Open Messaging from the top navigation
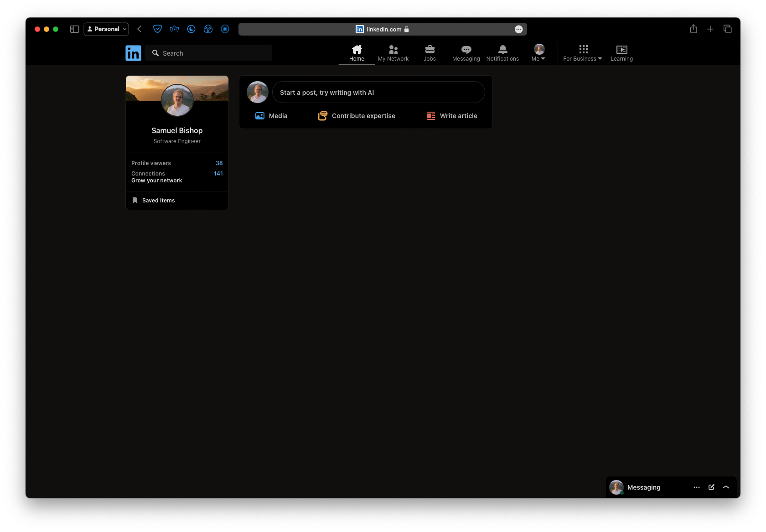This screenshot has width=766, height=532. [466, 53]
